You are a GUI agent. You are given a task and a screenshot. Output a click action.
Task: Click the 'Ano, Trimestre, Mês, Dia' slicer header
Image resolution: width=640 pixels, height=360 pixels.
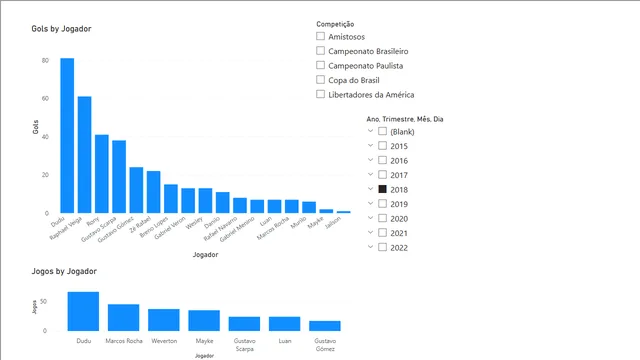(405, 119)
